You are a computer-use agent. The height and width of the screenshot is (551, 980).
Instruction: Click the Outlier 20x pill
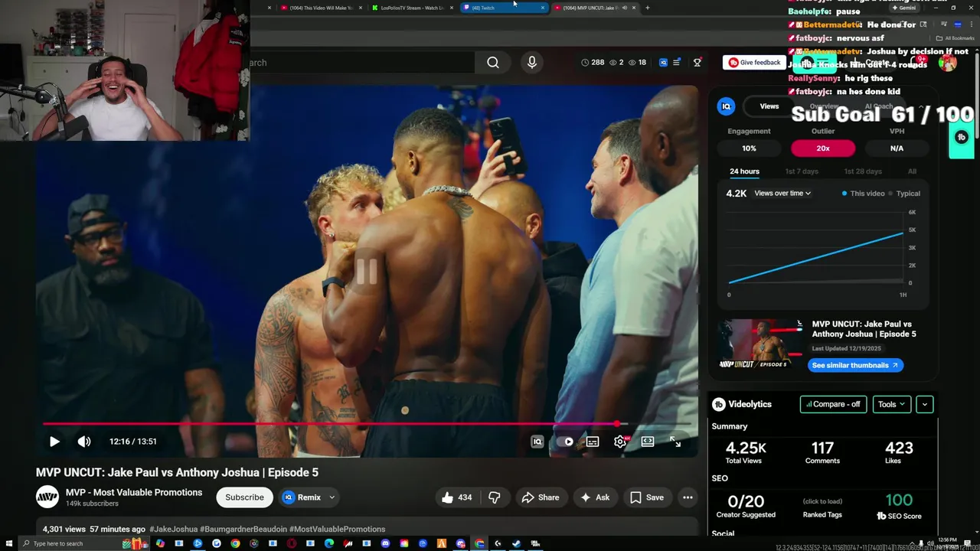pyautogui.click(x=823, y=148)
